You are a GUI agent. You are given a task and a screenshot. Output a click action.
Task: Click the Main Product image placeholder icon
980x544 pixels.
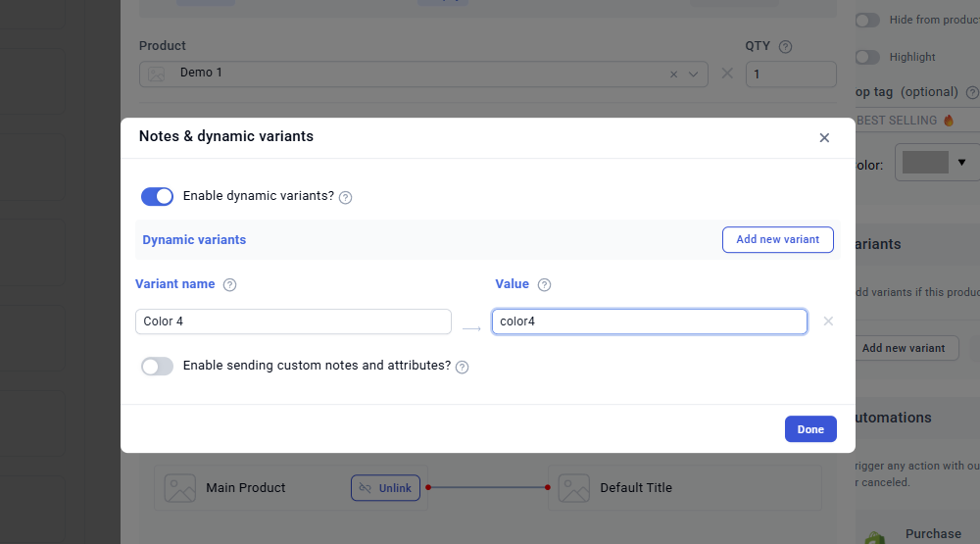point(180,488)
